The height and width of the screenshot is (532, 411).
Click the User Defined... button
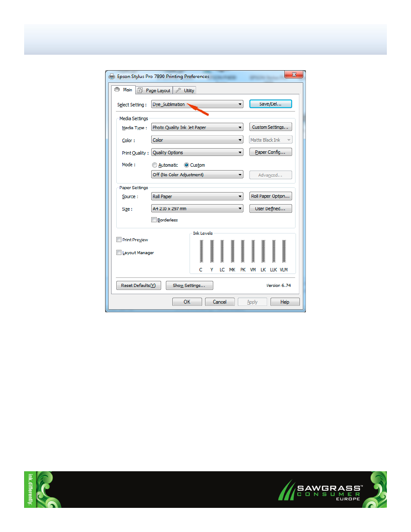point(271,208)
